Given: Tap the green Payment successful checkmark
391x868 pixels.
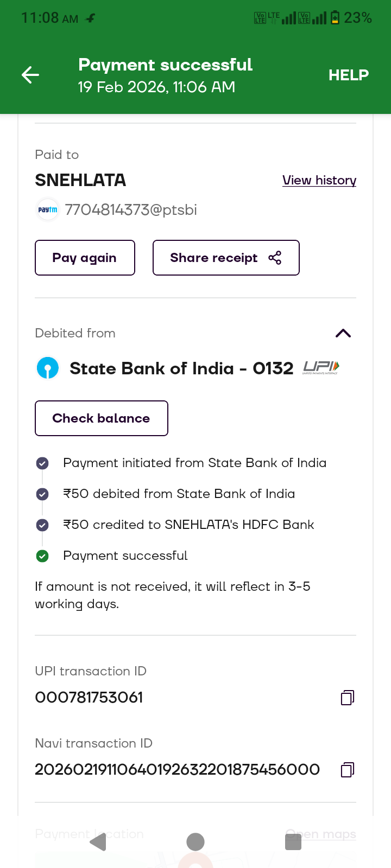Looking at the screenshot, I should [42, 556].
